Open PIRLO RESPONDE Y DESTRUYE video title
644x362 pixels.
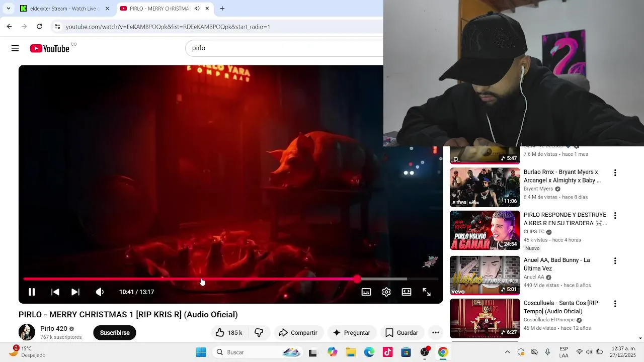pyautogui.click(x=565, y=219)
